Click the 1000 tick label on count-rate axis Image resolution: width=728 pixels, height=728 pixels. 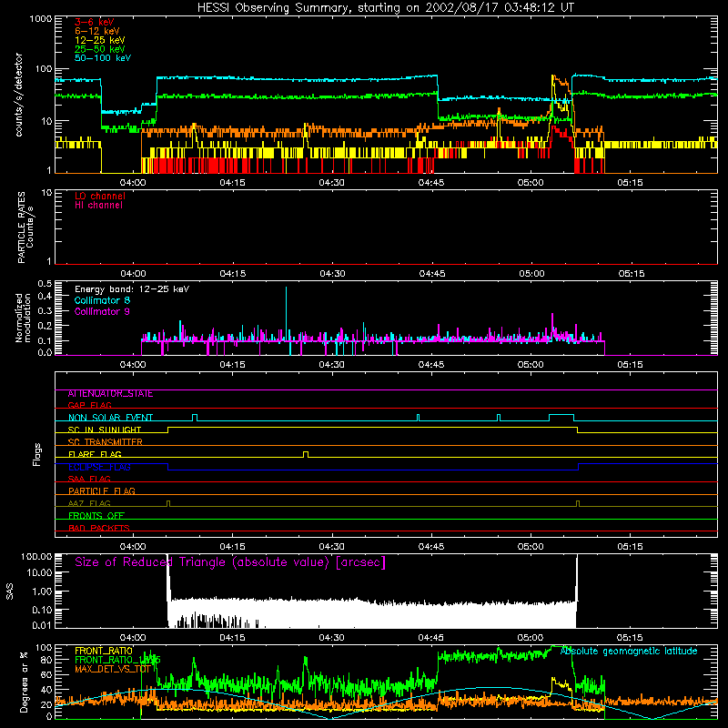coord(41,19)
